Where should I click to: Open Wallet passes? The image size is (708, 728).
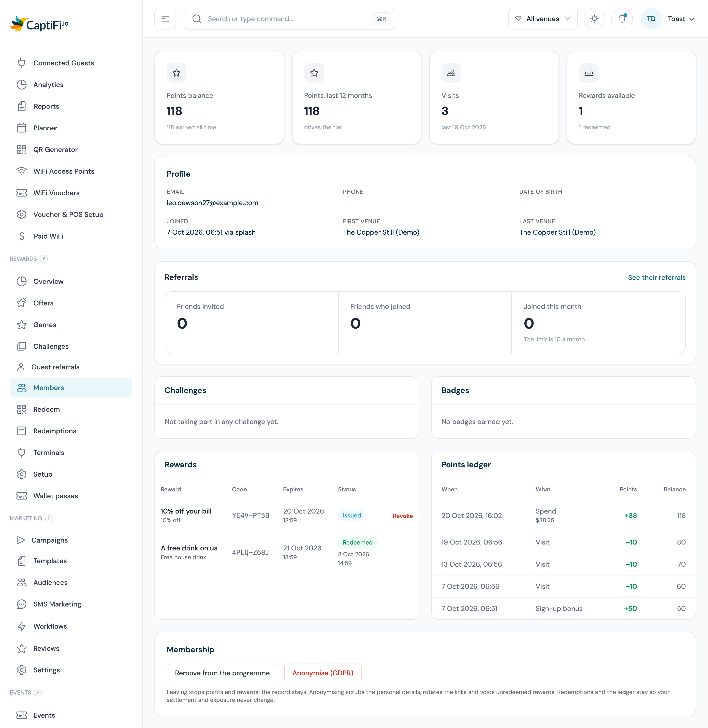coord(71,496)
